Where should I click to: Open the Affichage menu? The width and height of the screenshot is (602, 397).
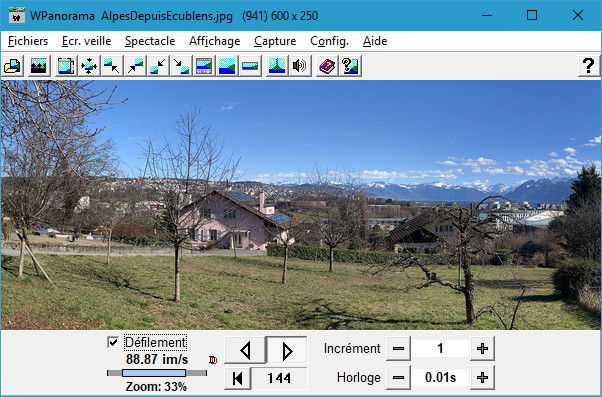point(215,41)
